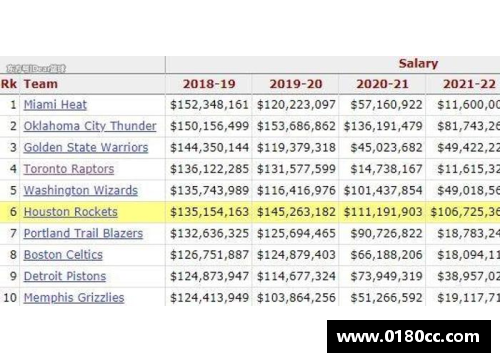Image resolution: width=500 pixels, height=362 pixels.
Task: Click the www.0180cc.com watermark banner
Action: (409, 337)
